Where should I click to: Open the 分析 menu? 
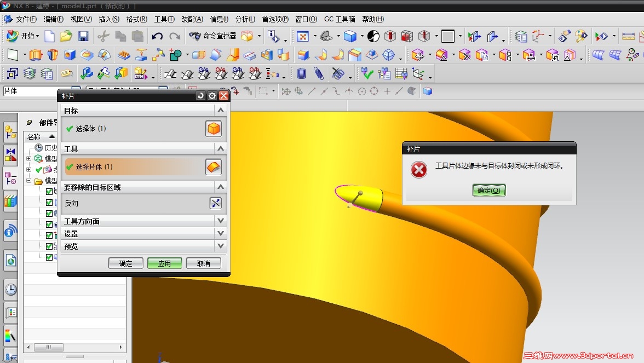tap(245, 19)
